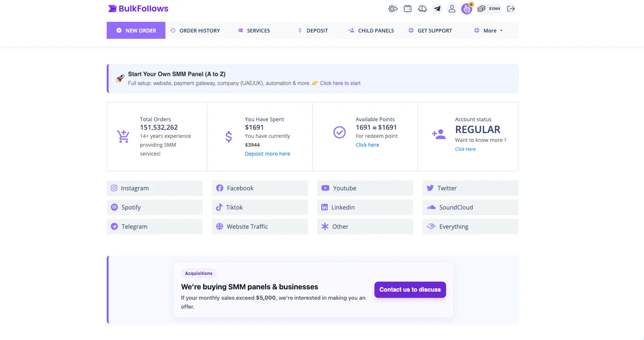Open CHILD PANELS menu item
Screen dimensions: 644x340
[x=372, y=31]
